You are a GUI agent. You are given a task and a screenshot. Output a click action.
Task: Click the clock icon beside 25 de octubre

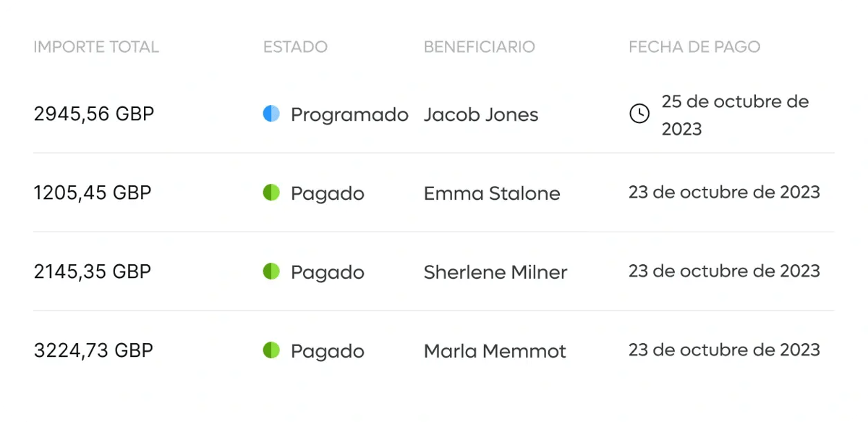tap(639, 114)
